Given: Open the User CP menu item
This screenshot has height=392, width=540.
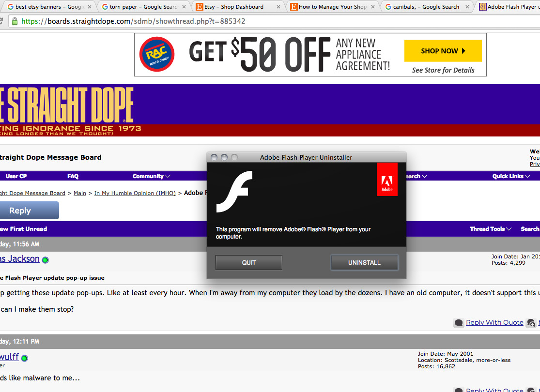Looking at the screenshot, I should pyautogui.click(x=16, y=176).
